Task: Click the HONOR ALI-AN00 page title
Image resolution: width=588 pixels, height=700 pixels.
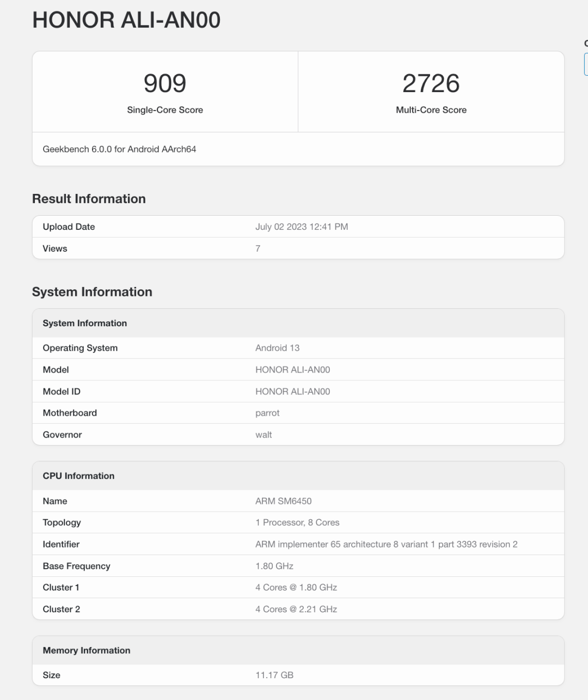Action: 126,20
